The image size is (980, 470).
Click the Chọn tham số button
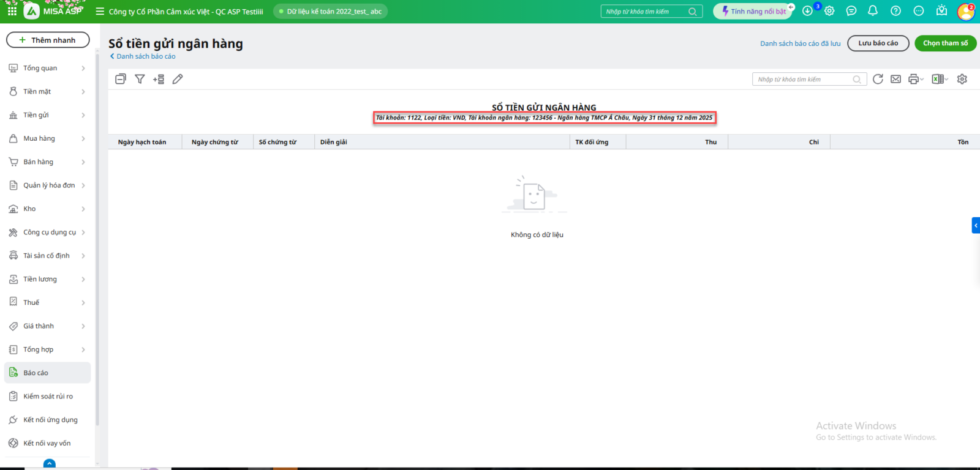point(945,43)
